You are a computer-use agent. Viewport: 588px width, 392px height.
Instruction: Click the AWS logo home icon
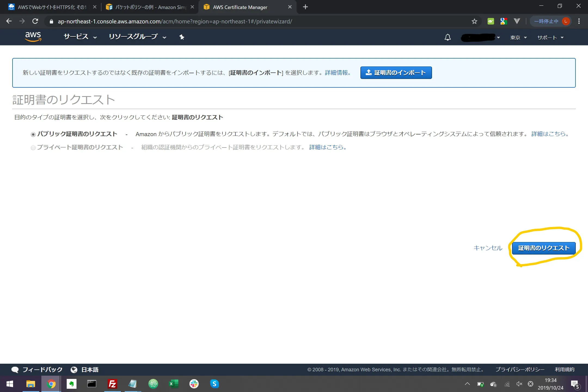tap(33, 37)
